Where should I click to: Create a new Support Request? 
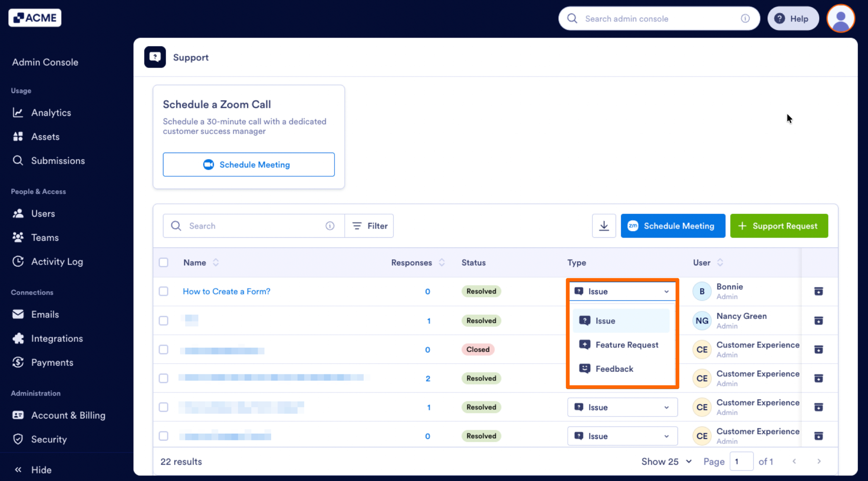click(x=779, y=226)
